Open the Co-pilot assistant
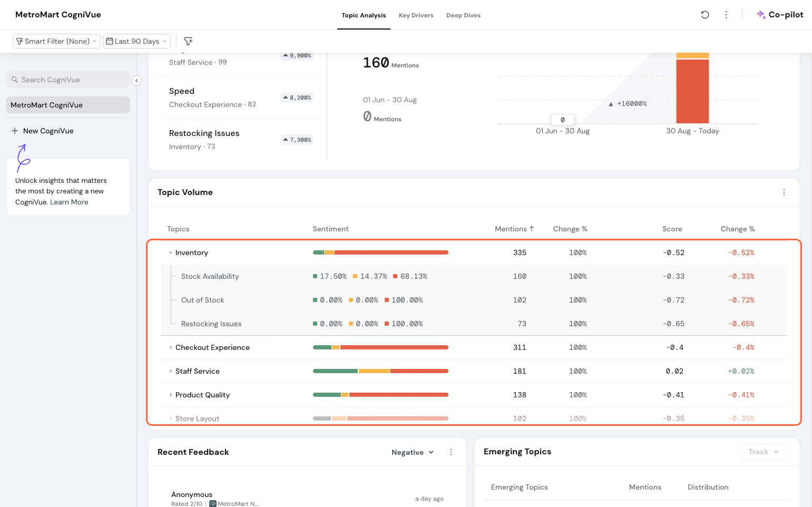Viewport: 812px width, 507px height. pos(780,15)
